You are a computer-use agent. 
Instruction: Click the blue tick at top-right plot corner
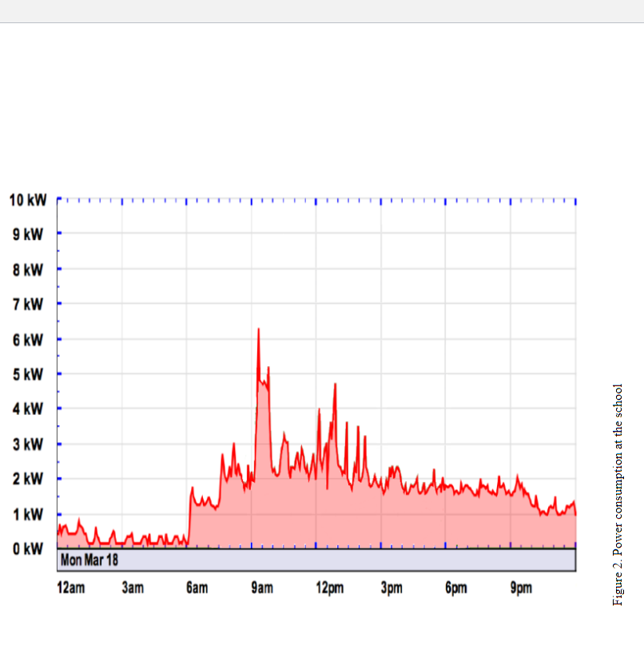(x=577, y=201)
